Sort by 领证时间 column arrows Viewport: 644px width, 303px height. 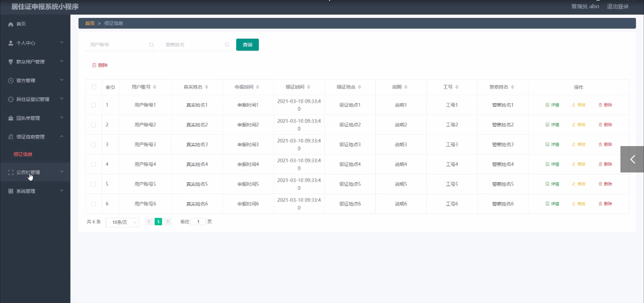click(308, 87)
